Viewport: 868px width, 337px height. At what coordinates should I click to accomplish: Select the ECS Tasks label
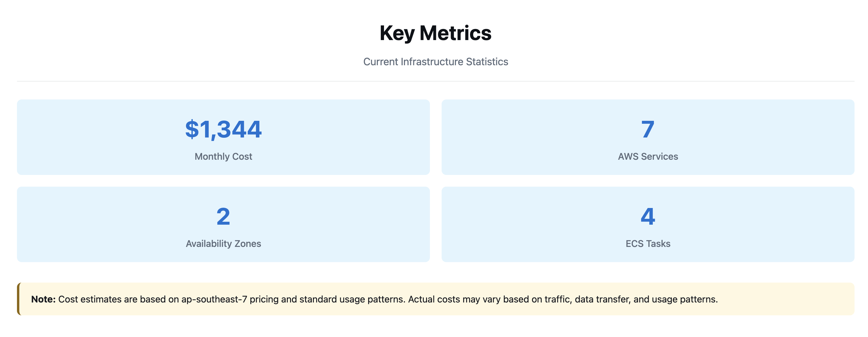(x=647, y=244)
